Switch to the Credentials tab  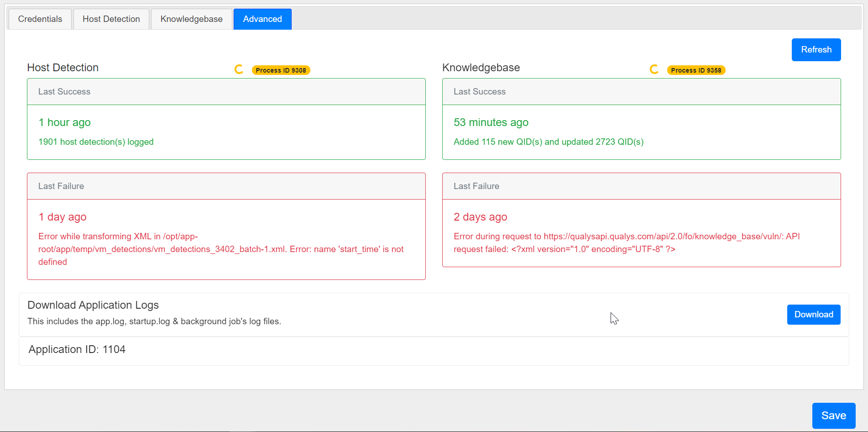(x=40, y=19)
